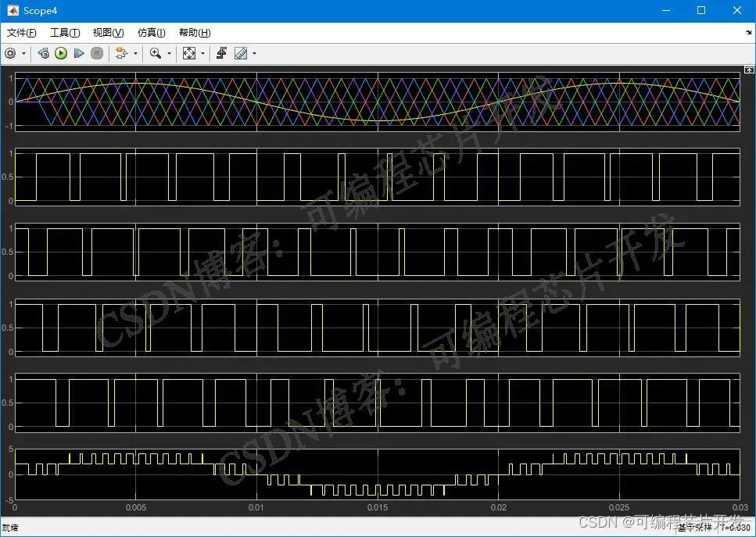Open measurements dropdown arrow beside ruler icon

coord(254,54)
